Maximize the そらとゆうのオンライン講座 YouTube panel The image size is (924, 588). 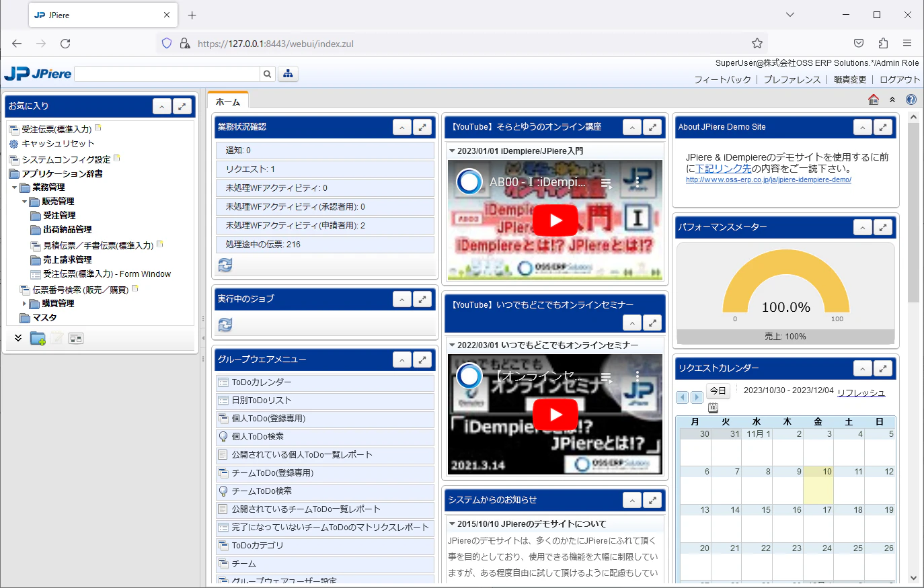click(652, 127)
